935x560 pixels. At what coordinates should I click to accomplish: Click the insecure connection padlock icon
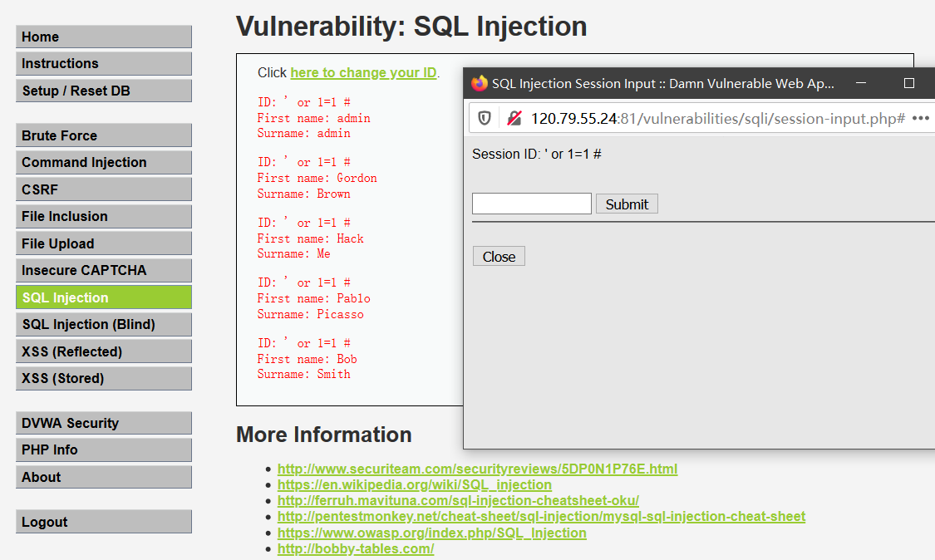tap(514, 119)
